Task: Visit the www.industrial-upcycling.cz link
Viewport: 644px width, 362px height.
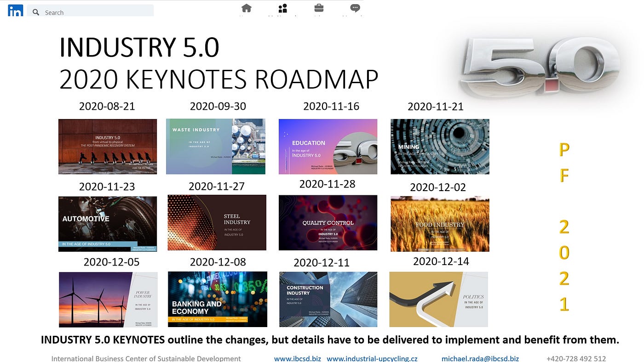Action: point(372,358)
